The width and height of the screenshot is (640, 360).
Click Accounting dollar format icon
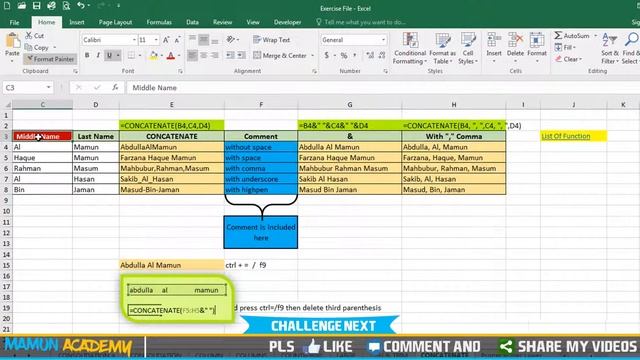327,55
